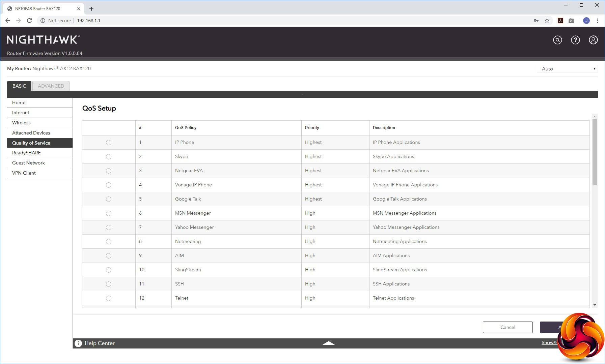Click the Google Talk policy name
This screenshot has width=605, height=364.
point(188,199)
